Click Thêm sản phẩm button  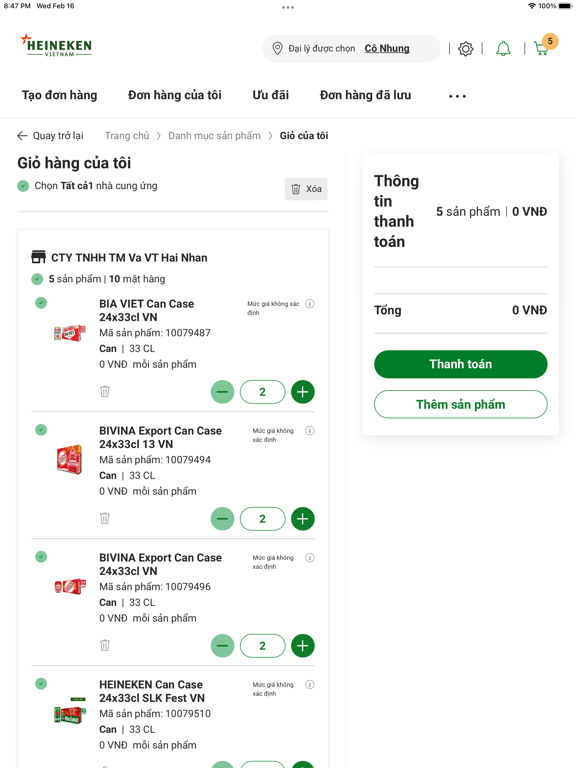[460, 404]
